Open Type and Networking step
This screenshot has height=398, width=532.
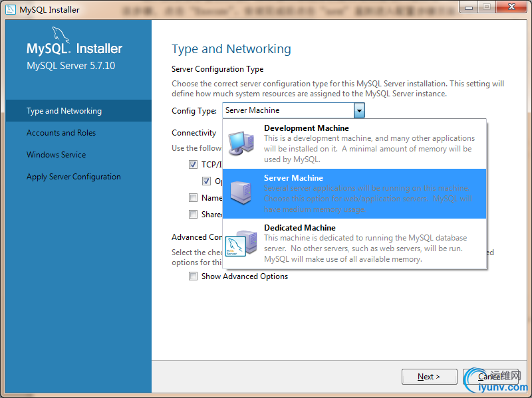point(78,111)
